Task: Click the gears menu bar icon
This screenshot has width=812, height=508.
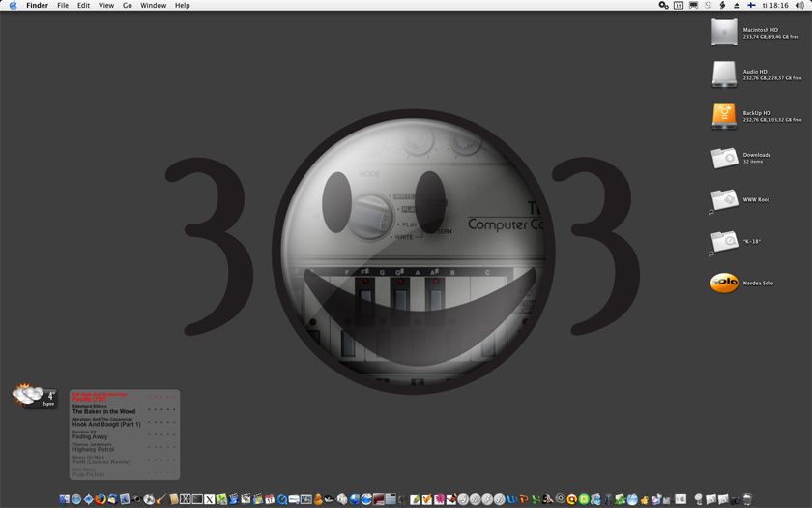Action: (663, 5)
